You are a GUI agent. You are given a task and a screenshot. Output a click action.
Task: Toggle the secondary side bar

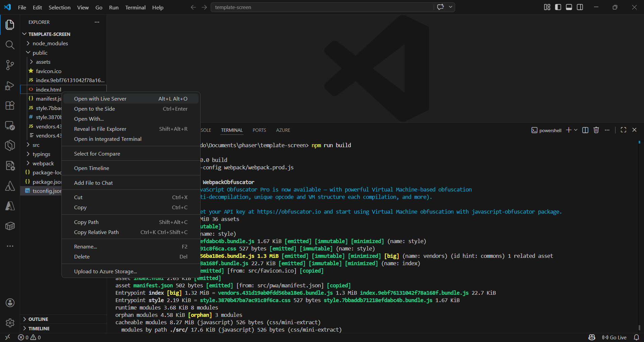(580, 7)
